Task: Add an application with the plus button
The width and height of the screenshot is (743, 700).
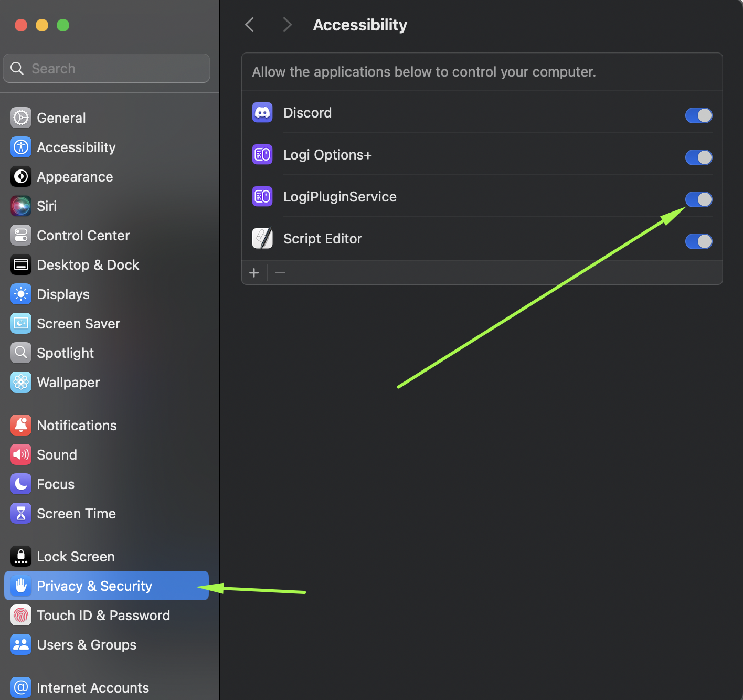Action: (254, 273)
